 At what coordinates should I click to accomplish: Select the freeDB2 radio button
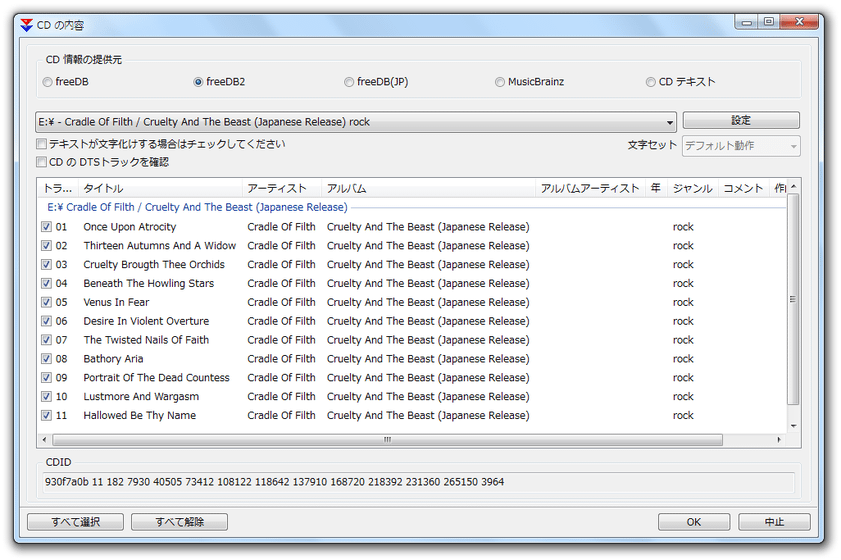[x=198, y=82]
